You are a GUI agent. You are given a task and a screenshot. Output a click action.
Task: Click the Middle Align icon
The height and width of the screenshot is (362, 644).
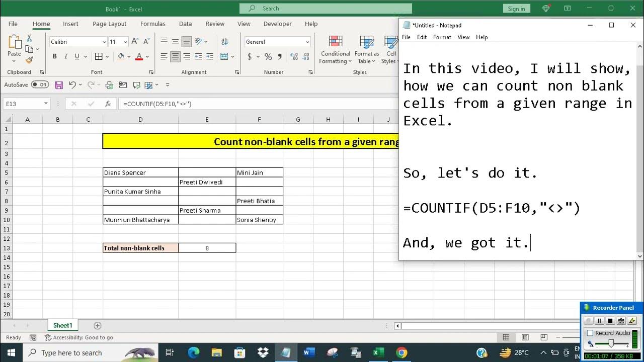[175, 41]
